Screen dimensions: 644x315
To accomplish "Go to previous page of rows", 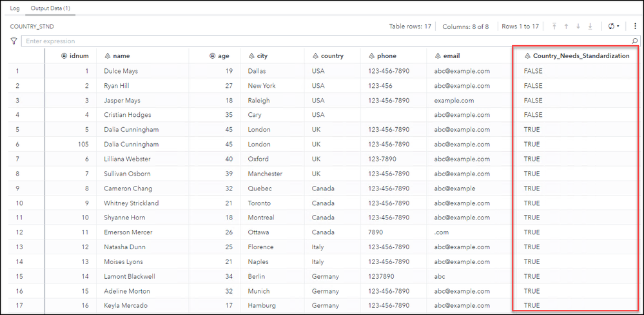I will [x=567, y=26].
